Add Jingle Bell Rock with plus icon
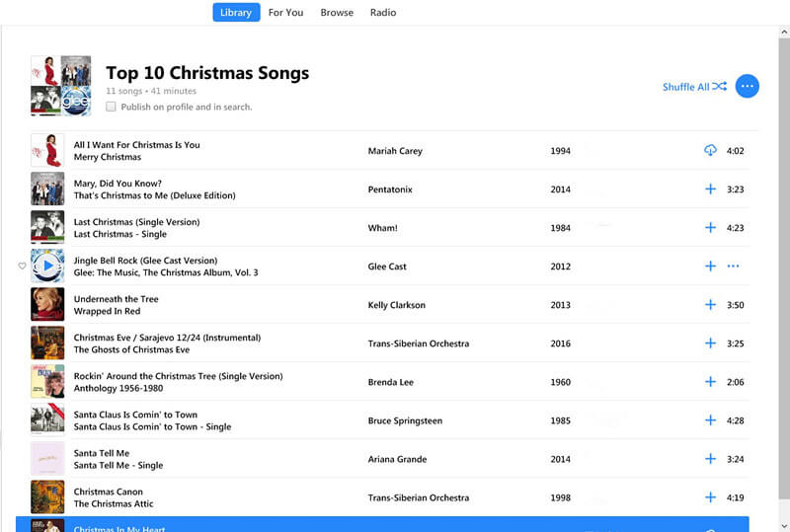The width and height of the screenshot is (790, 532). pyautogui.click(x=710, y=266)
